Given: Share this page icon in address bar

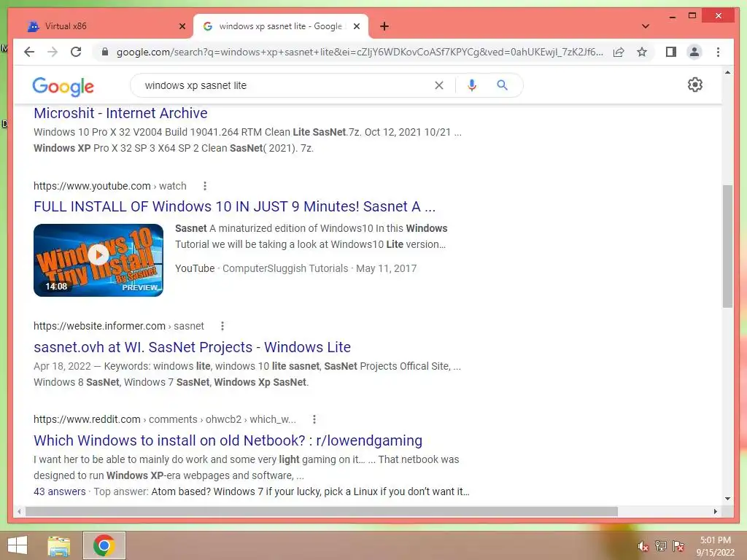Looking at the screenshot, I should click(x=619, y=52).
